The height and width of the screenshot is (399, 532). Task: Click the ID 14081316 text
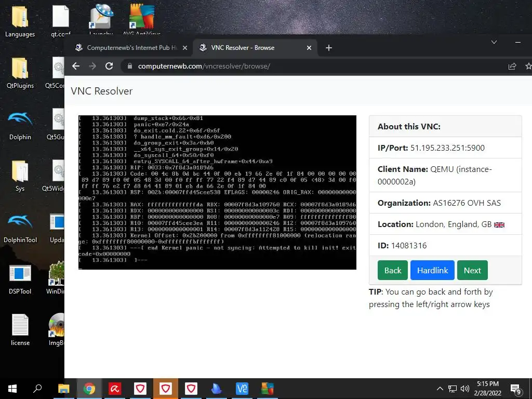pos(402,246)
